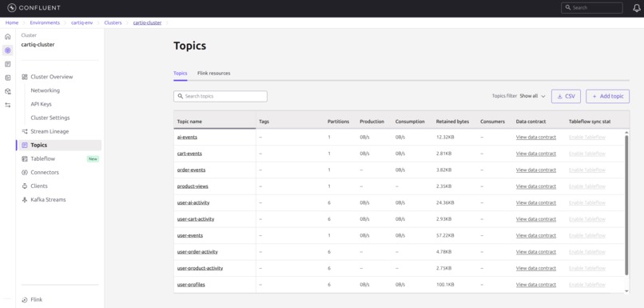644x308 pixels.
Task: Enable Tableflow for order-events row
Action: (587, 170)
